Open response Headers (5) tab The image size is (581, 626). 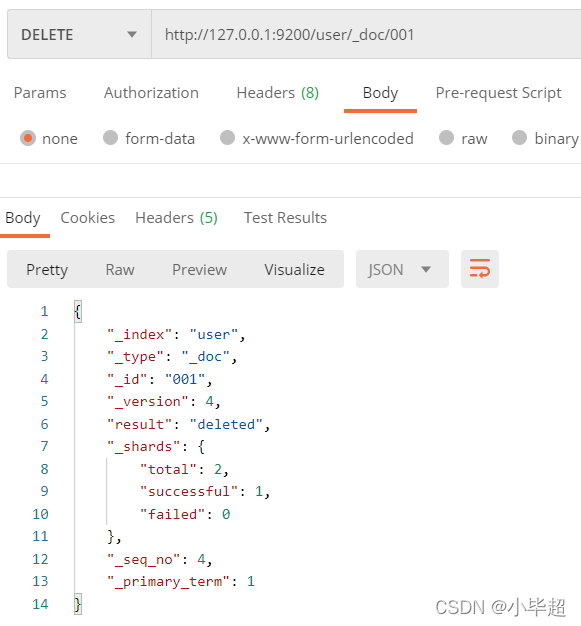176,218
